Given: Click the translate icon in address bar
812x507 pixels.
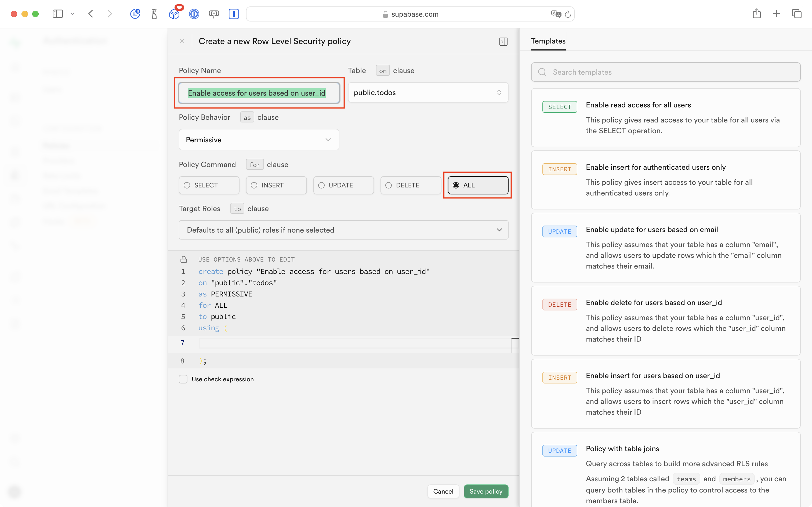Looking at the screenshot, I should pyautogui.click(x=556, y=14).
